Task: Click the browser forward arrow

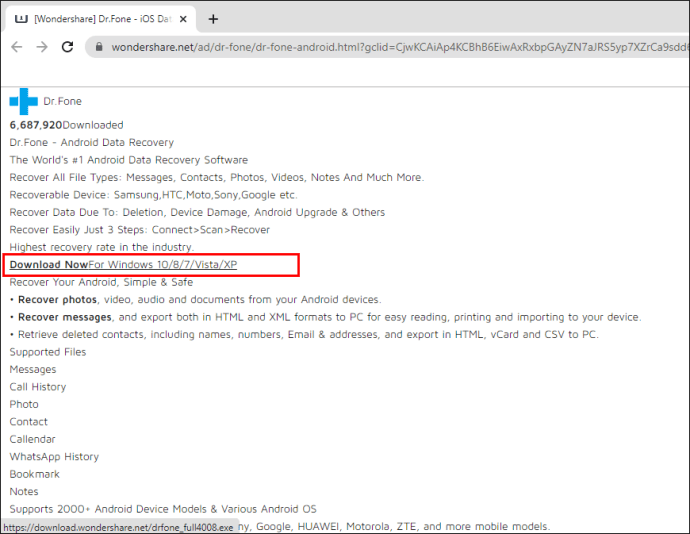Action: point(42,47)
